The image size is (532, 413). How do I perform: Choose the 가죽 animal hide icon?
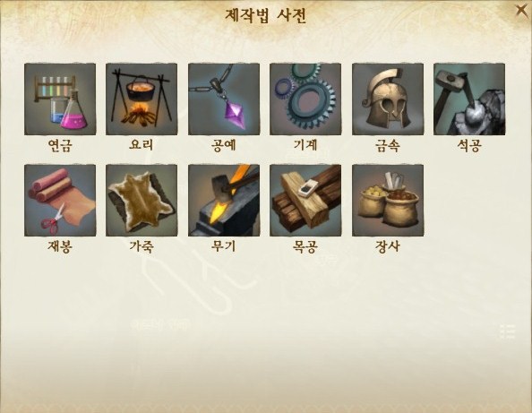142,201
